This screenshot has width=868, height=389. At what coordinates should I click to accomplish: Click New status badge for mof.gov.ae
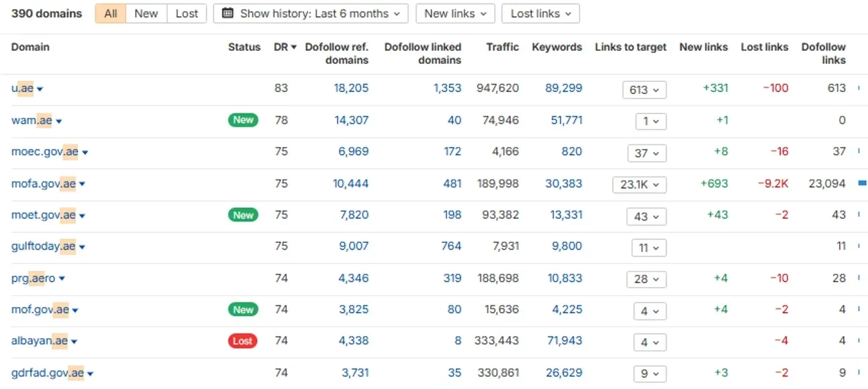[243, 310]
